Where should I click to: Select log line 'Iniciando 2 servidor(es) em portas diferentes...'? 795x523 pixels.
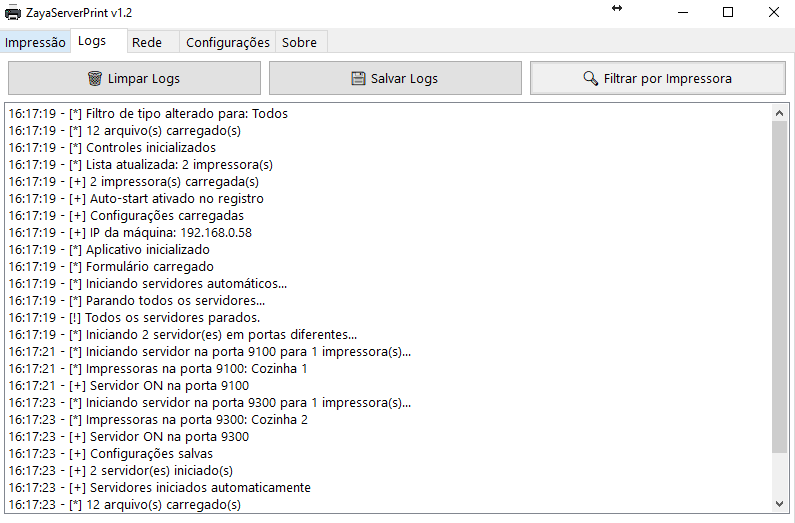pyautogui.click(x=183, y=334)
